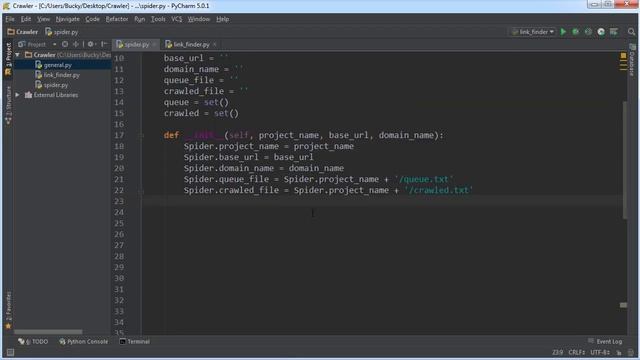This screenshot has height=360, width=640.
Task: Open the Edit menu
Action: click(26, 19)
